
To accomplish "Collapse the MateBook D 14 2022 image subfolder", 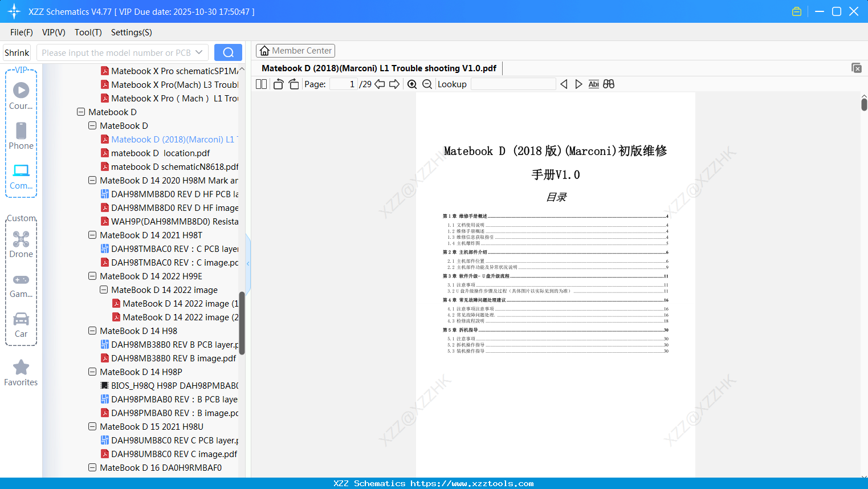I will 104,290.
